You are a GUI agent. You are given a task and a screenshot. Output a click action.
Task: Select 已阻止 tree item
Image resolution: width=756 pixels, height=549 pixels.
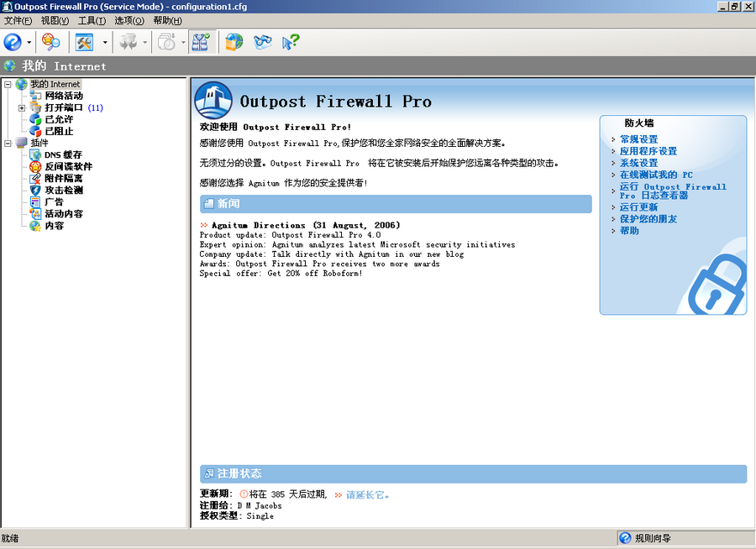point(59,131)
